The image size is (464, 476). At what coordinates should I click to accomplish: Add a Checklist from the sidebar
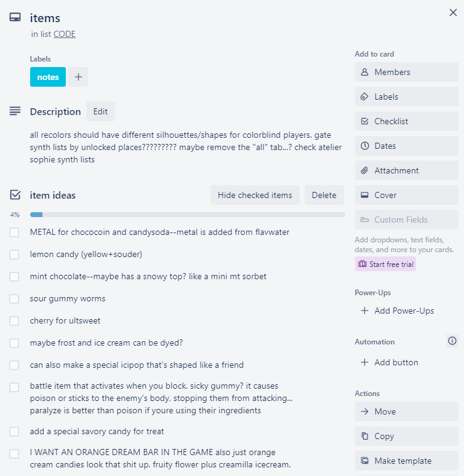click(406, 121)
